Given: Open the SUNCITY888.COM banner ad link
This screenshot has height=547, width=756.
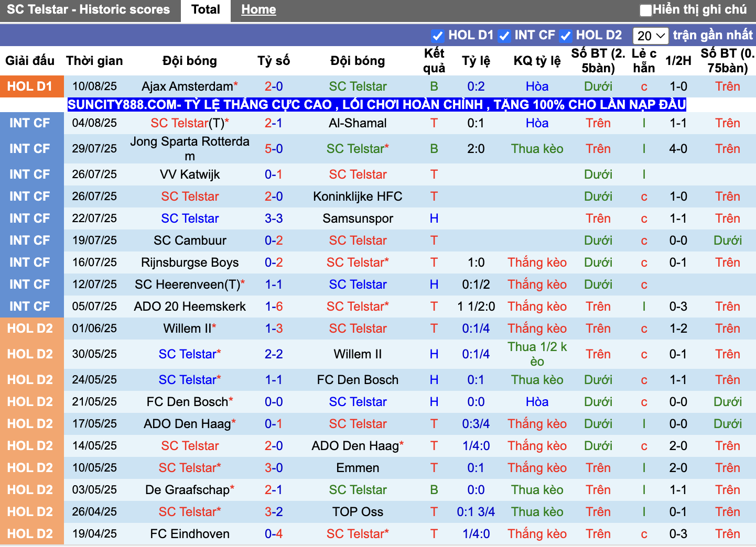Looking at the screenshot, I should pos(377,105).
